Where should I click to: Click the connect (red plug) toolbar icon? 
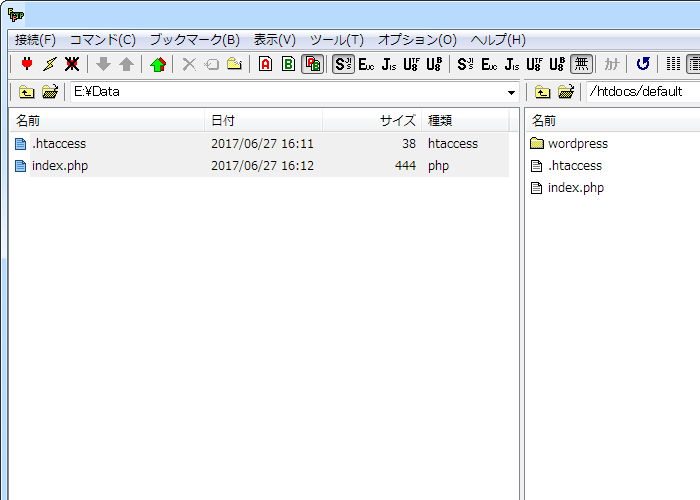pos(27,64)
